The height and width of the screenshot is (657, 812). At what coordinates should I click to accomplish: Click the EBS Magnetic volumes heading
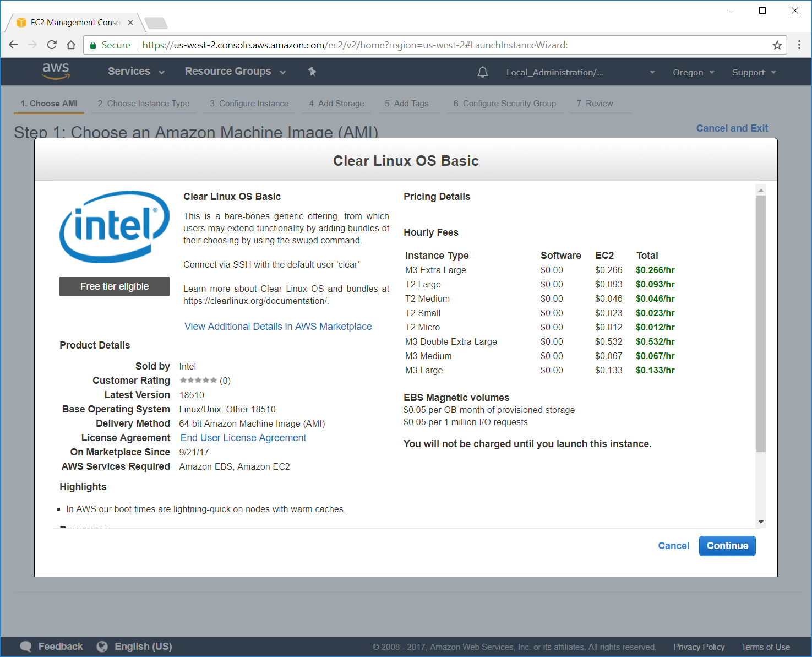pyautogui.click(x=456, y=398)
